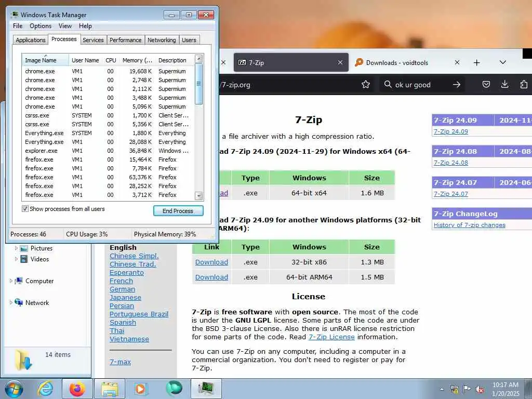Click the magnifier icon in search box
The height and width of the screenshot is (399, 532).
click(x=388, y=84)
